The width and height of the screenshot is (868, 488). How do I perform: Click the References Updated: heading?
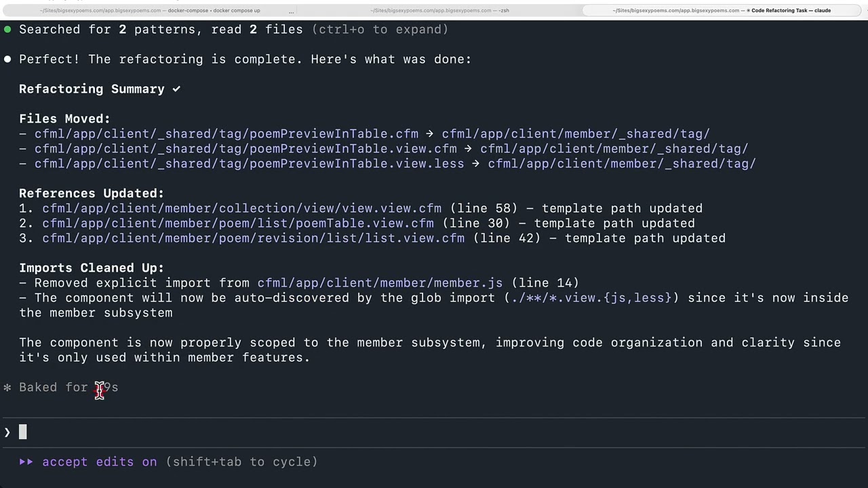92,193
